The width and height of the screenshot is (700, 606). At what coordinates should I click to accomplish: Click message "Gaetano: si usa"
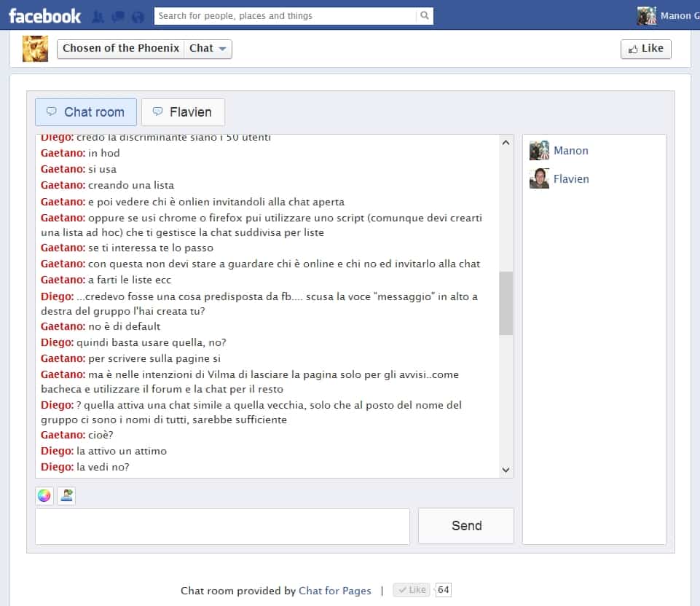(x=79, y=169)
